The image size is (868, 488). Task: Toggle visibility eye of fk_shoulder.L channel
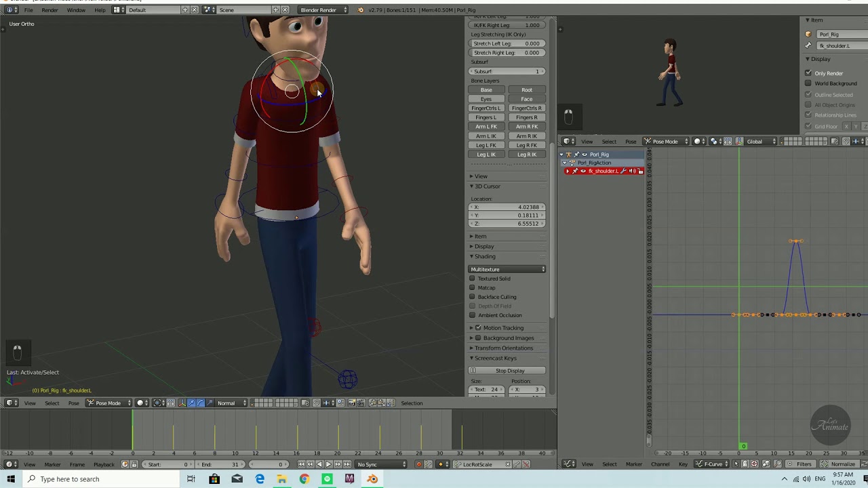tap(583, 171)
